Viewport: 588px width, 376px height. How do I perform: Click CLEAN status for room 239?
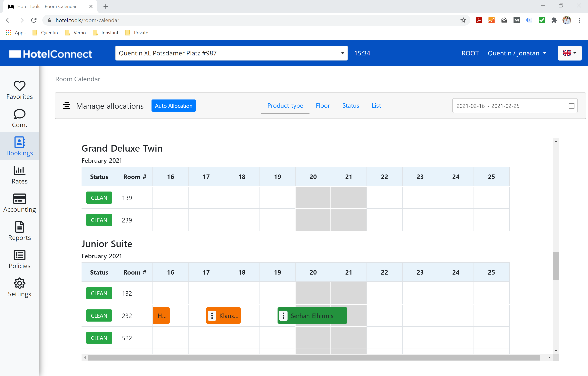coord(99,220)
